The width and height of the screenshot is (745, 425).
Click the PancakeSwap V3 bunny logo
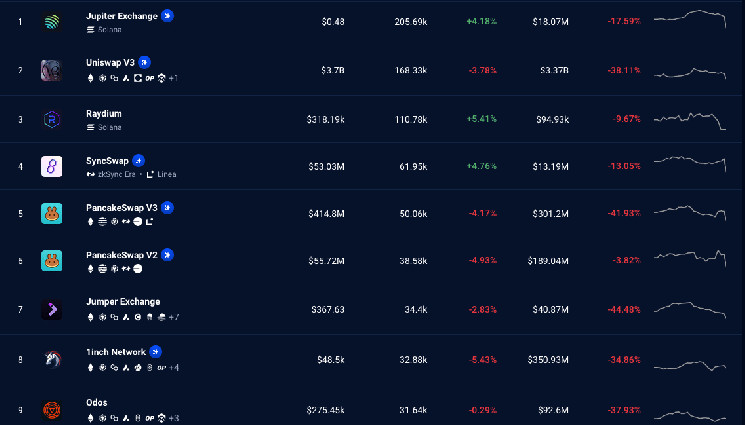click(x=52, y=214)
